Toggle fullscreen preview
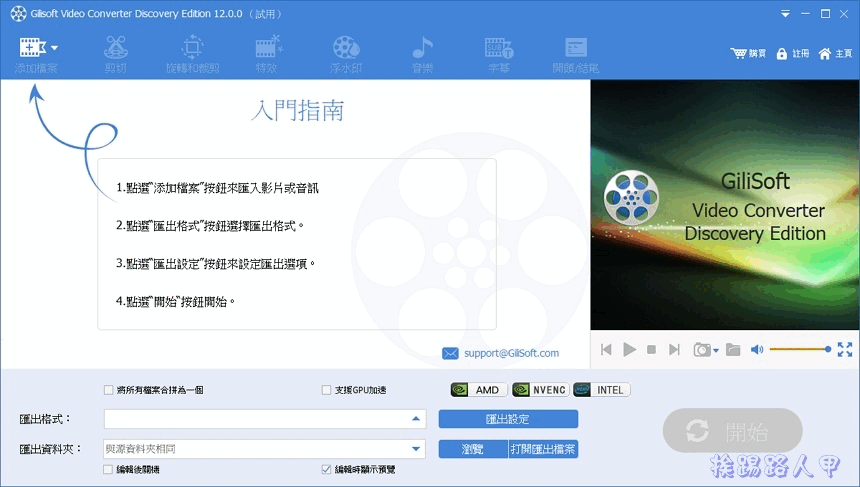The image size is (860, 487). [845, 349]
